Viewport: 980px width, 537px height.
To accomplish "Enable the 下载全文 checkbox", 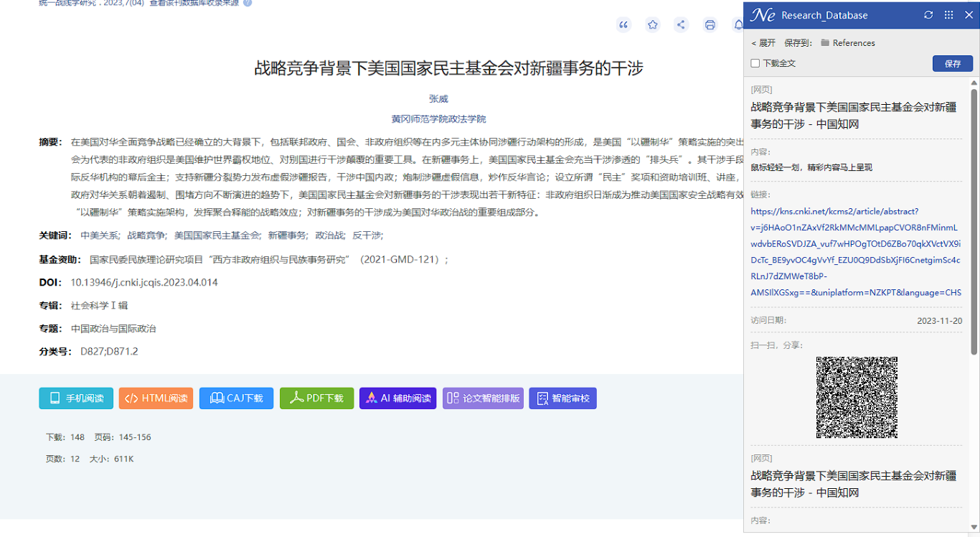I will pos(755,63).
